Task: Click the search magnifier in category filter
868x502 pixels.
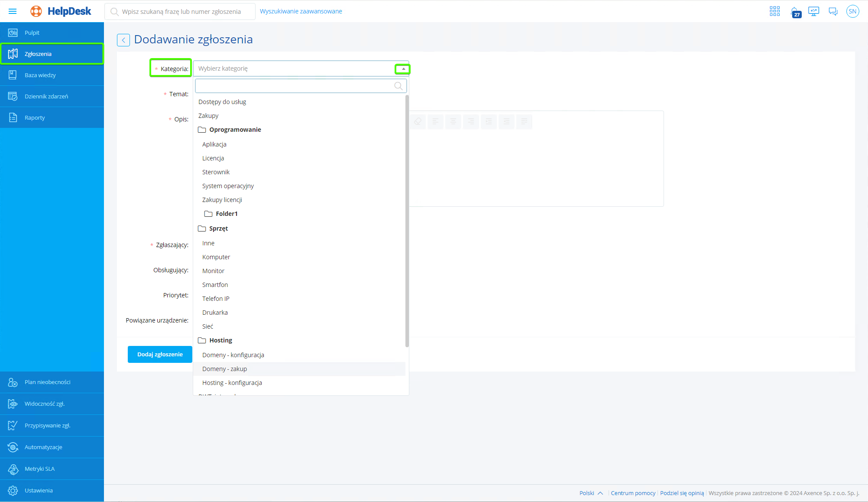Action: click(398, 86)
